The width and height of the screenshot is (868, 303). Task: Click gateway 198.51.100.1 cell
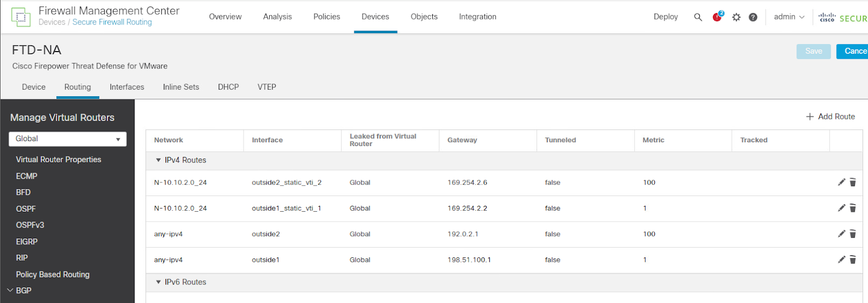(469, 260)
